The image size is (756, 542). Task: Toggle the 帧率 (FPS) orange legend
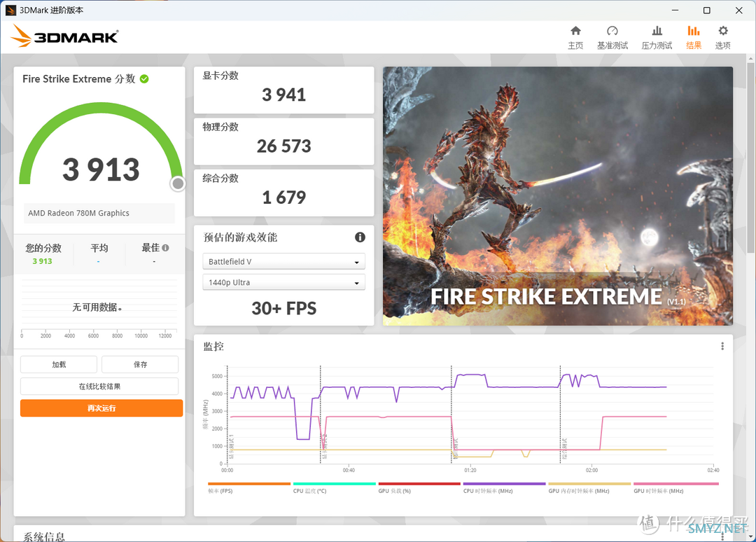point(248,487)
